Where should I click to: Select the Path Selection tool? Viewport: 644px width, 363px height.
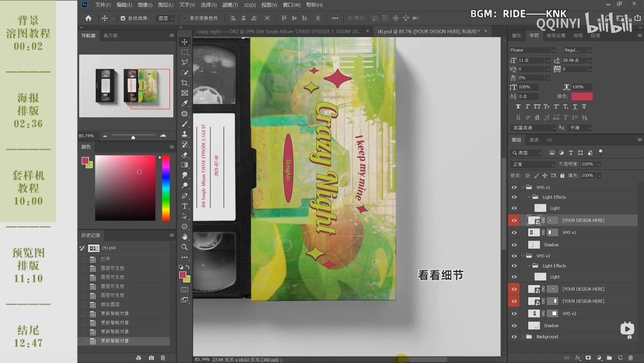[x=185, y=216]
